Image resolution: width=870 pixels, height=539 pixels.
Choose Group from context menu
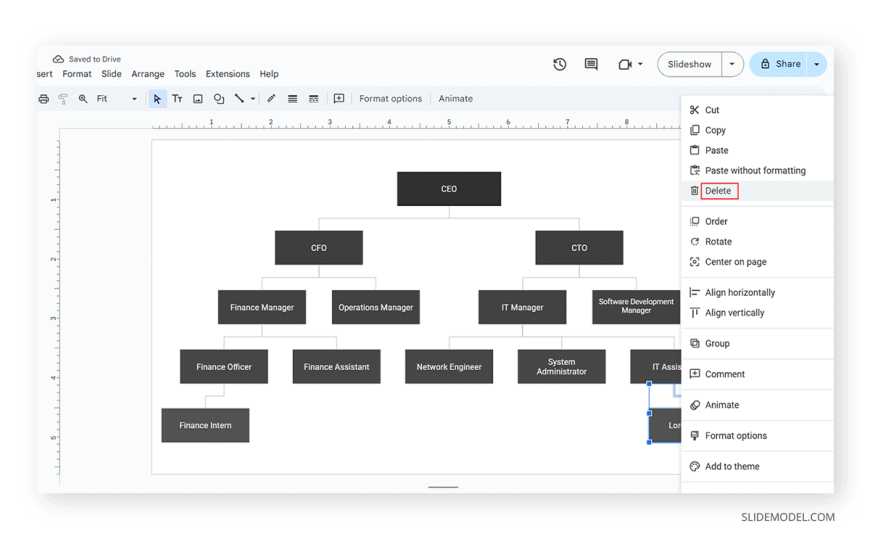757,344
